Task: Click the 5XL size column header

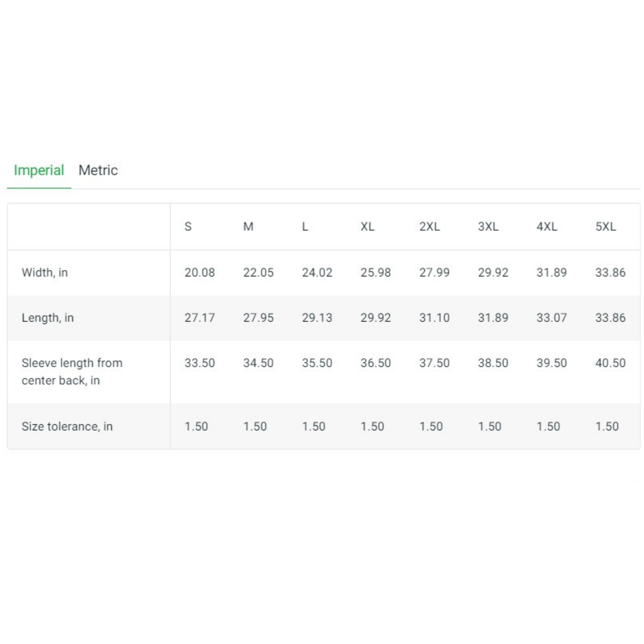Action: coord(606,227)
